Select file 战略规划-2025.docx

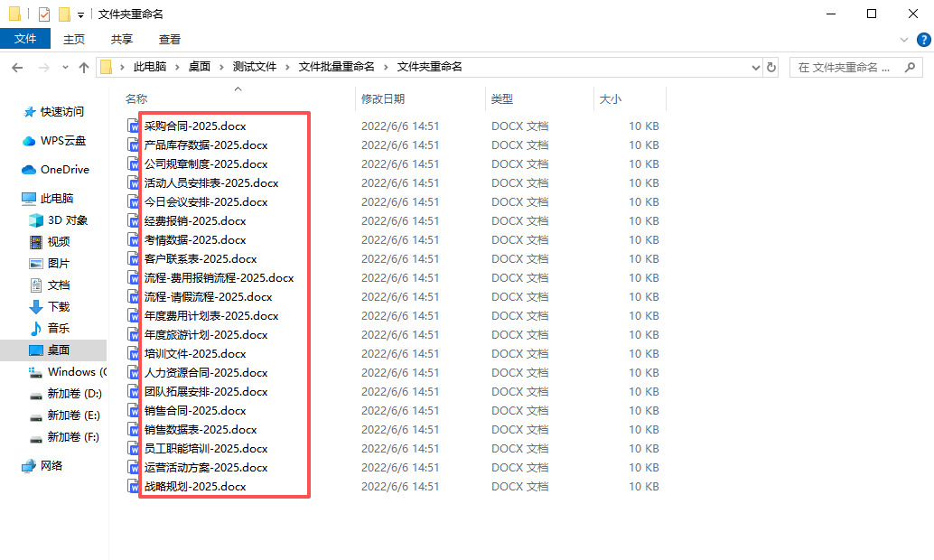[195, 487]
